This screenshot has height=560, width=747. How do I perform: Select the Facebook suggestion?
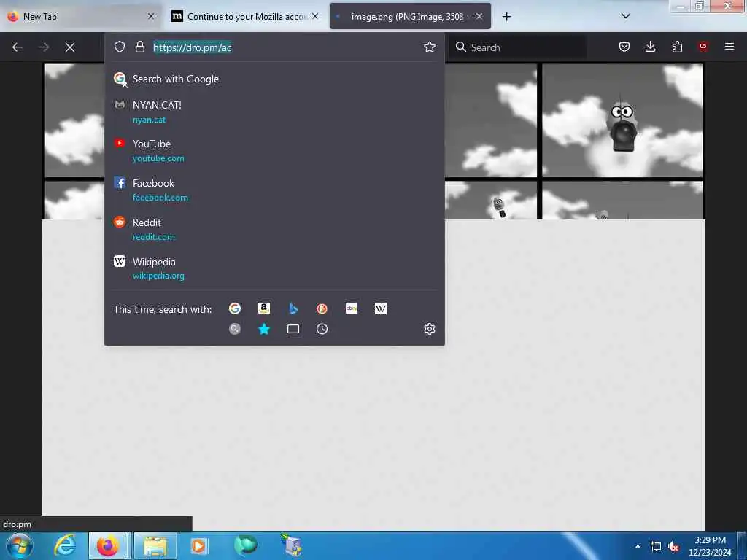[274, 190]
